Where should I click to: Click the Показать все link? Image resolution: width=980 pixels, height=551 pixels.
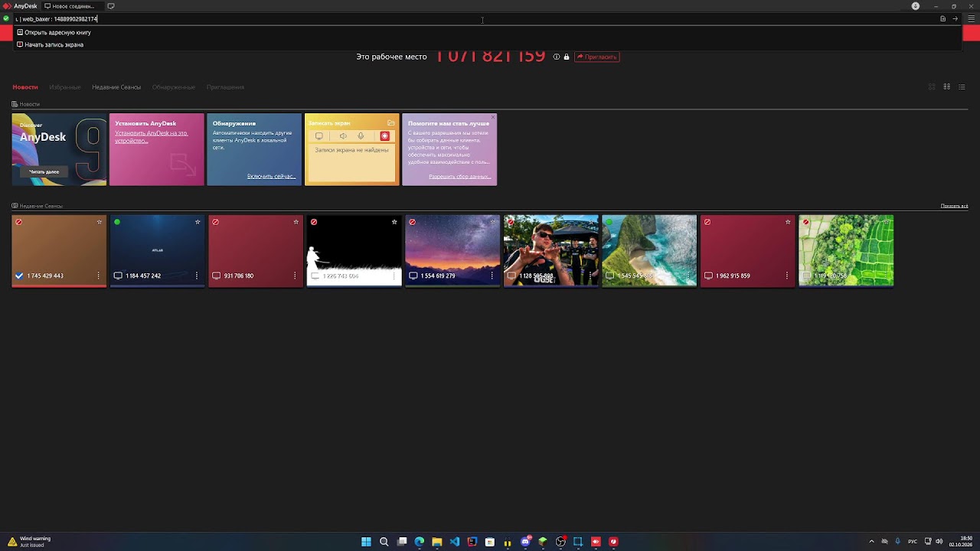[x=954, y=206]
